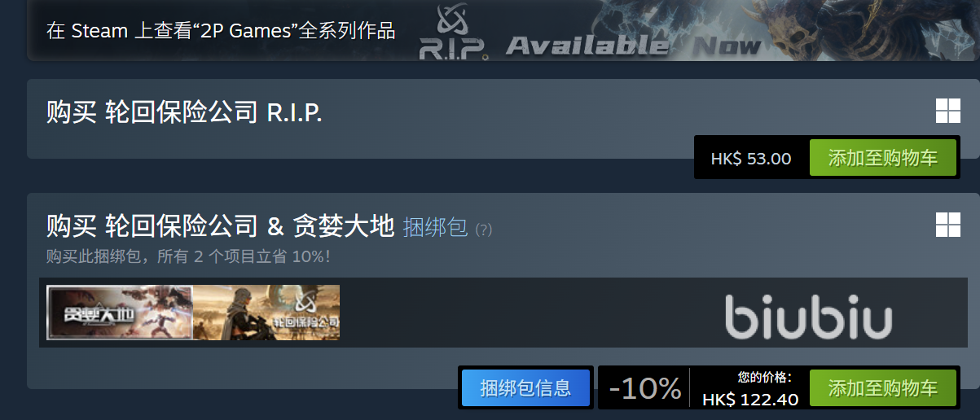Click the R.I.P. logo in the banner

[x=454, y=33]
